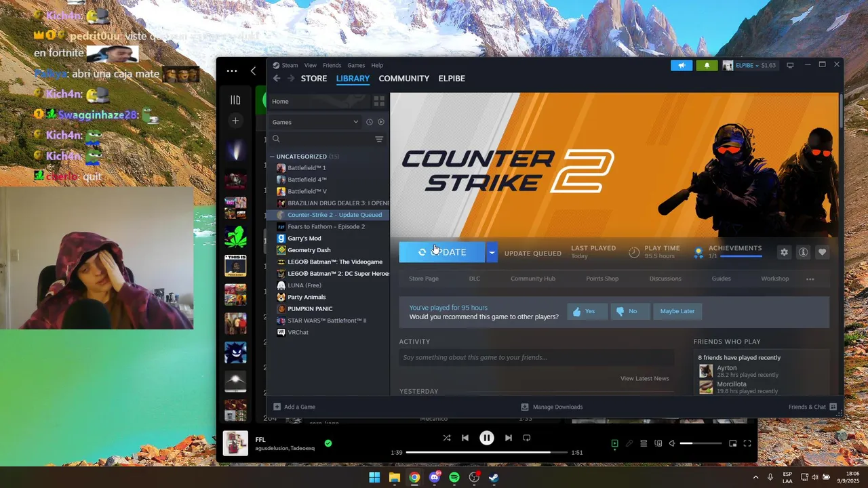Pause the Spotify track
Screen dimensions: 868x488
[x=487, y=438]
